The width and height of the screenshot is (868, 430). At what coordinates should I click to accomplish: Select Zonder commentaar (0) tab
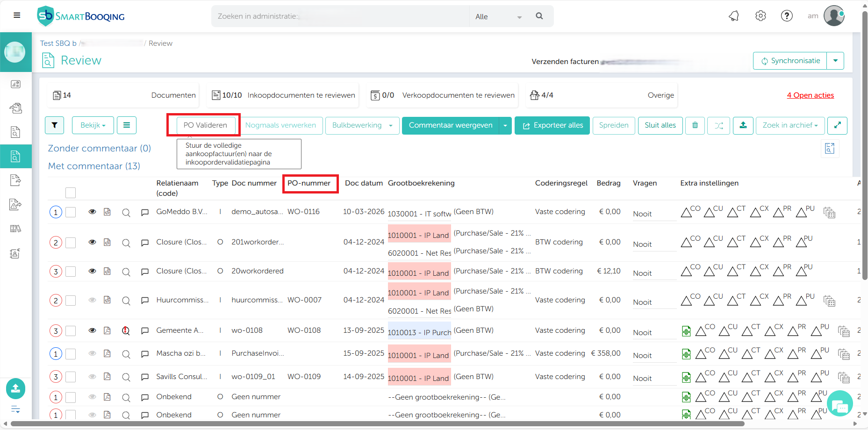pyautogui.click(x=99, y=148)
